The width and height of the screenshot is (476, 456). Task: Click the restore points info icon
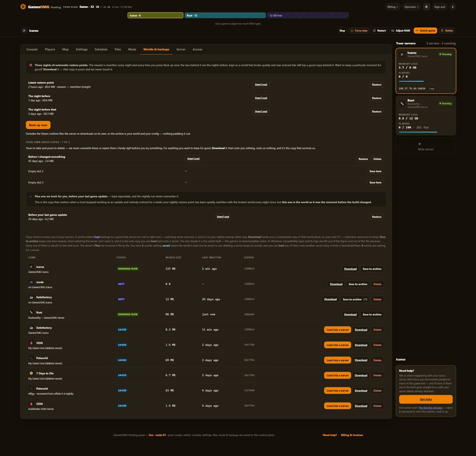31,65
